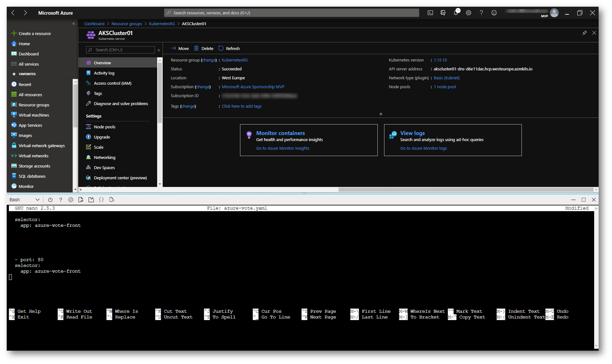Pin AKSCluster01 blade to dashboard
Image resolution: width=612 pixels, height=364 pixels.
584,33
